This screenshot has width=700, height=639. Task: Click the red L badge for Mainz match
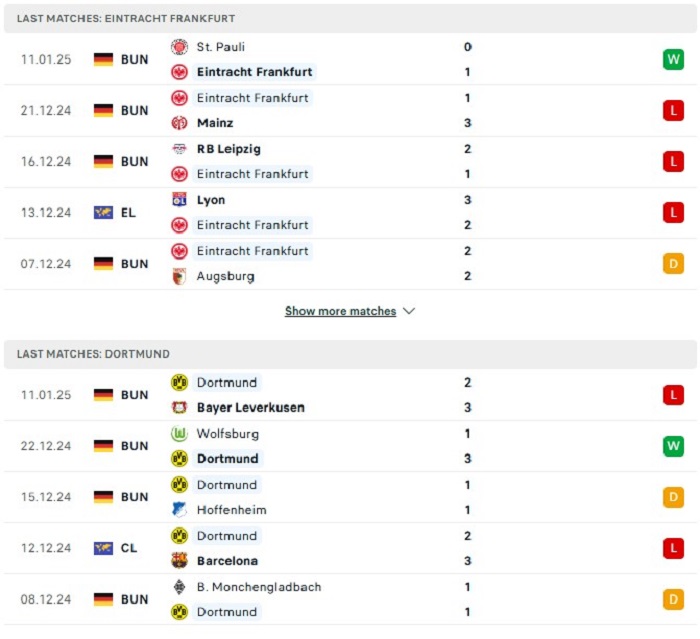point(673,110)
